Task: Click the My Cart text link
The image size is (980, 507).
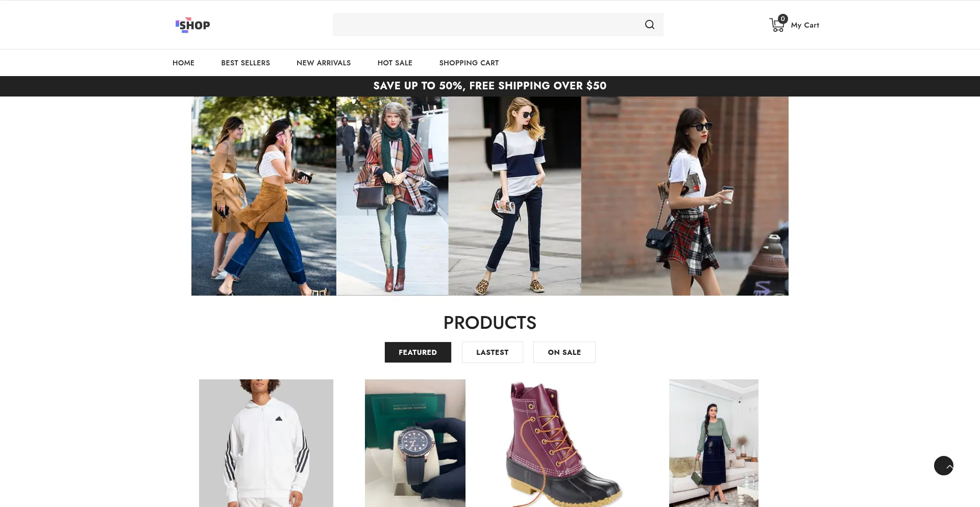Action: point(804,25)
